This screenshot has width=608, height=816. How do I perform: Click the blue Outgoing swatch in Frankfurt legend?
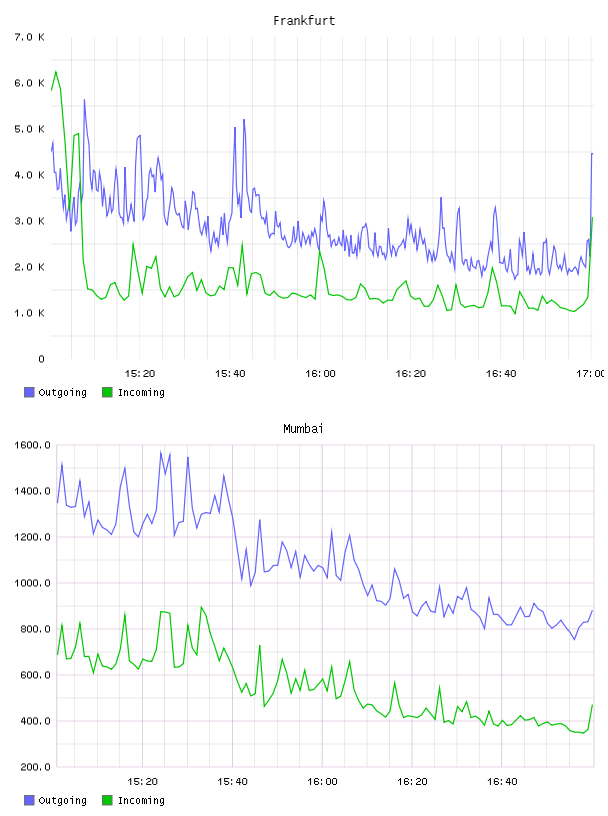(x=29, y=392)
